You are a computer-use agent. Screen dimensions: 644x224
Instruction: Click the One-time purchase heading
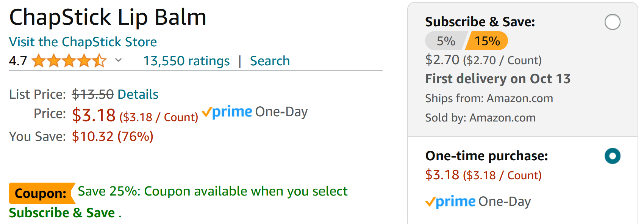coord(486,156)
